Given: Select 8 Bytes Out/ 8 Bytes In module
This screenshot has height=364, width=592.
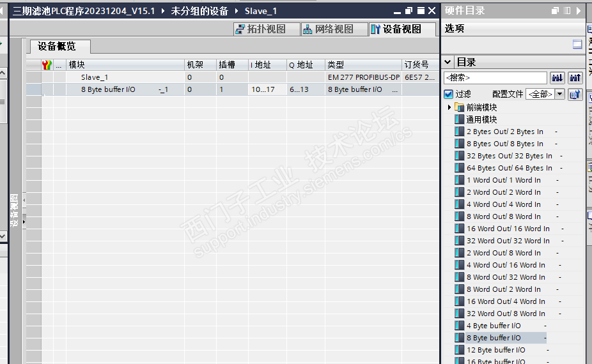Looking at the screenshot, I should click(x=505, y=144).
